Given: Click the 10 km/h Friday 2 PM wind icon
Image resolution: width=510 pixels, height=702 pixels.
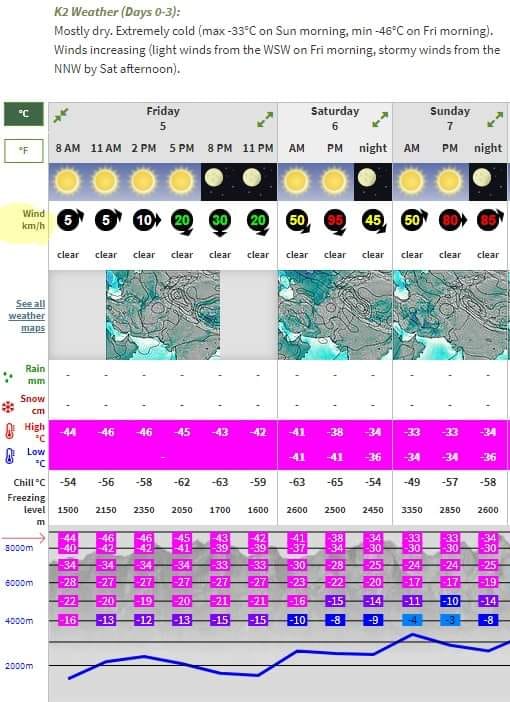Looking at the screenshot, I should click(x=146, y=220).
